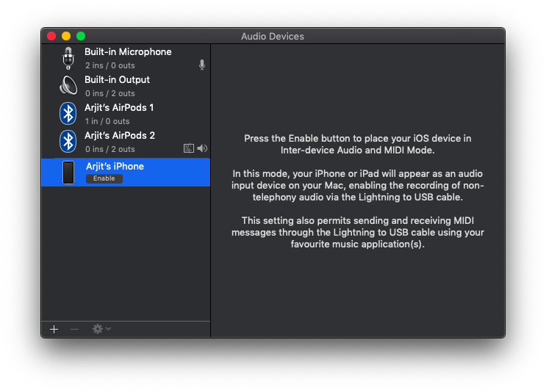546x392 pixels.
Task: Click the '2 ins / 0 outs' text
Action: (110, 65)
